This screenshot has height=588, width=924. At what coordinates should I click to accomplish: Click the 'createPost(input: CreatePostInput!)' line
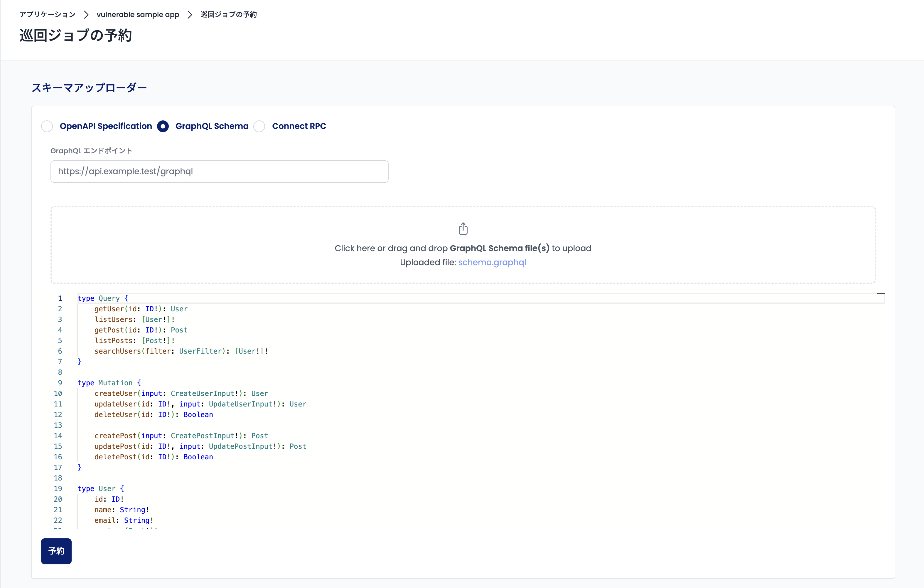point(181,436)
